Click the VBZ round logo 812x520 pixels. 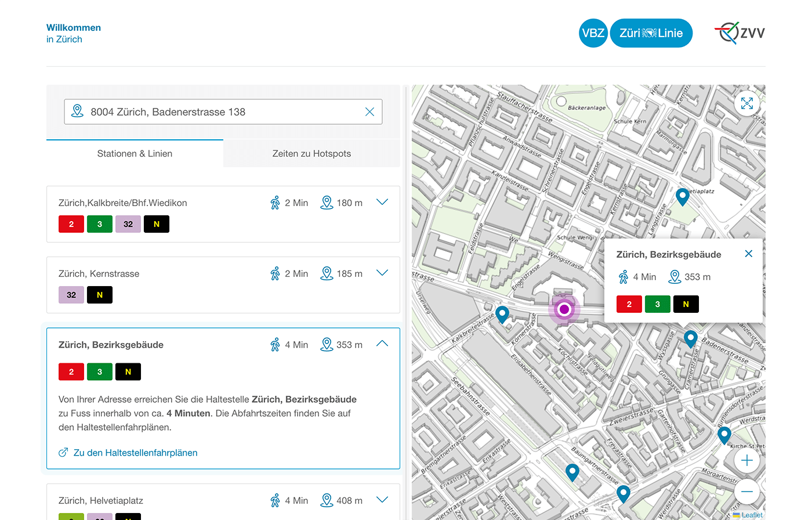pyautogui.click(x=593, y=33)
